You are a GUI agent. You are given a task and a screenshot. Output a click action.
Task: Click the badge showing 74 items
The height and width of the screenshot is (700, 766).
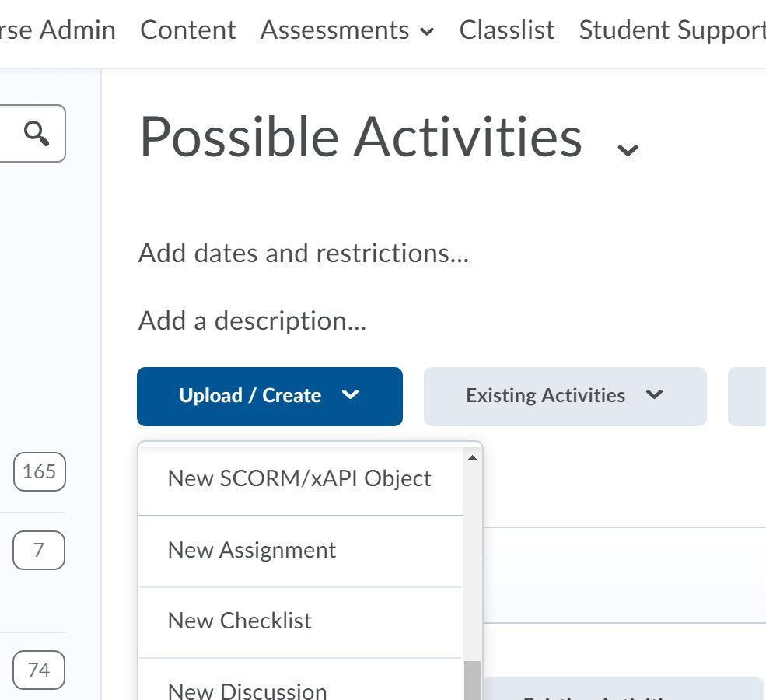(37, 670)
